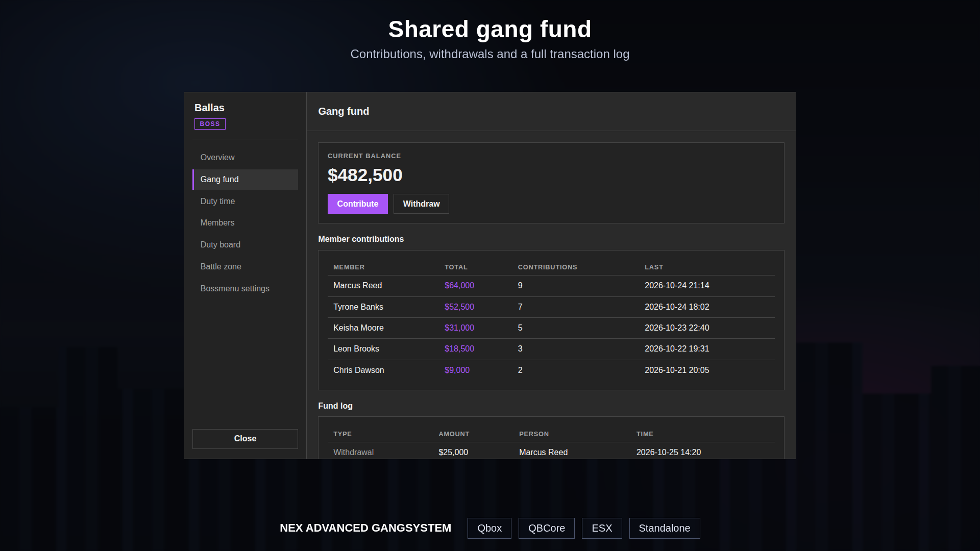Open the Duty board page
980x551 pixels.
coord(245,245)
